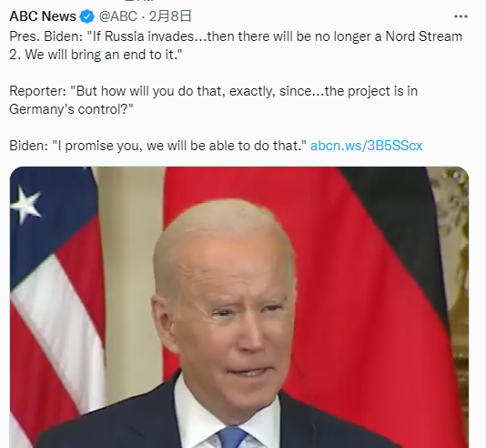Click the blue verified badge beside ABC News
Image resolution: width=486 pixels, height=448 pixels.
pyautogui.click(x=87, y=16)
